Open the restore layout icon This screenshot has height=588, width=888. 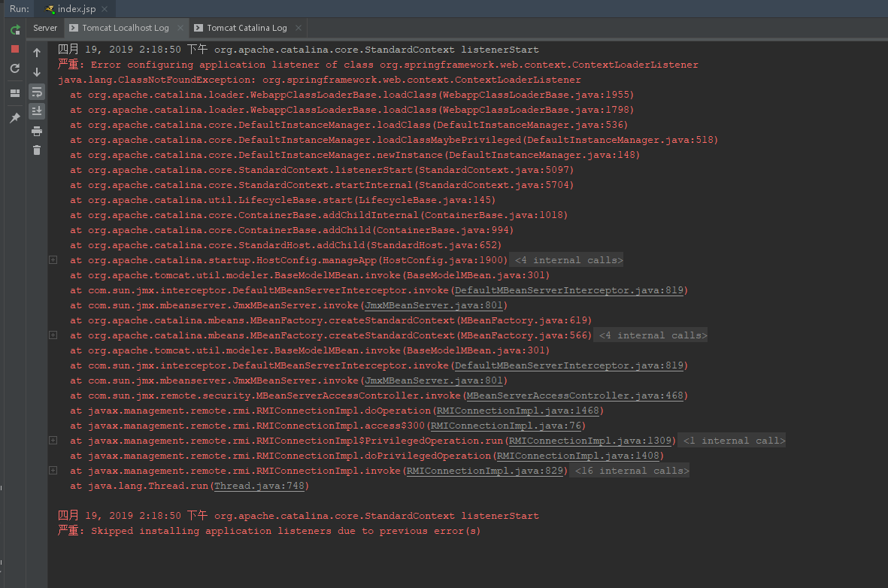[15, 93]
